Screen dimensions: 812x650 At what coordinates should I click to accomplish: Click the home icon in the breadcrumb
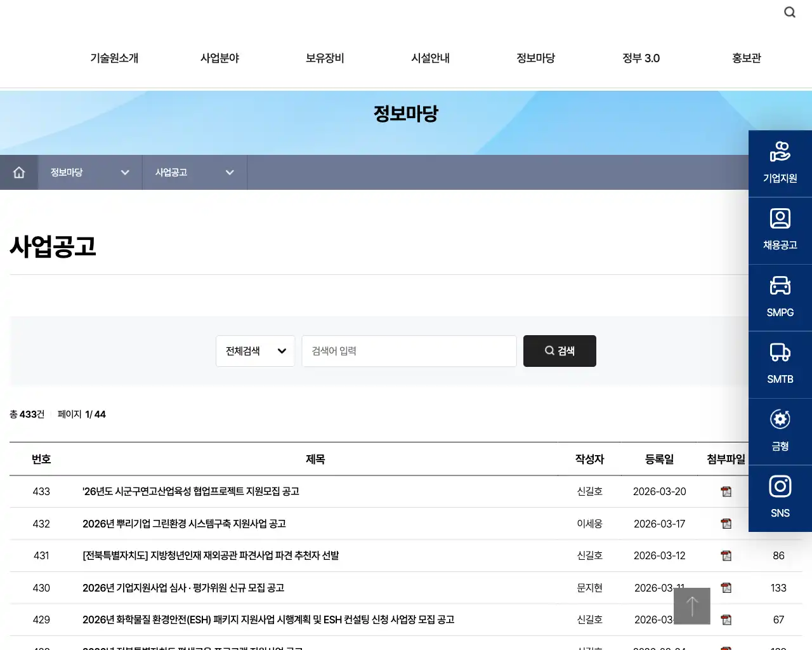pyautogui.click(x=19, y=172)
